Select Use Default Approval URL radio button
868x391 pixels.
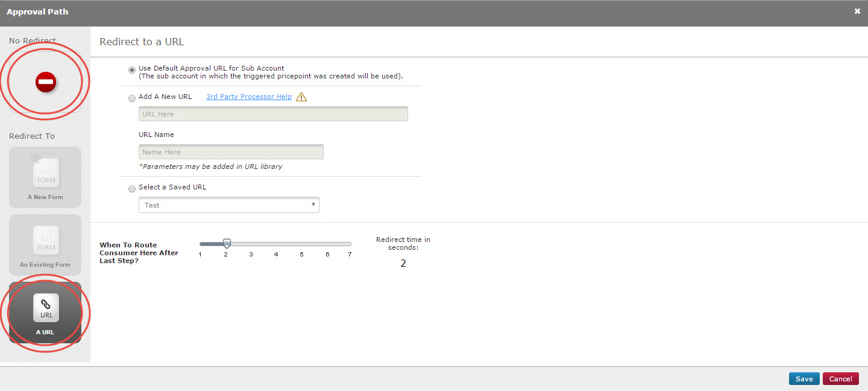[x=132, y=70]
